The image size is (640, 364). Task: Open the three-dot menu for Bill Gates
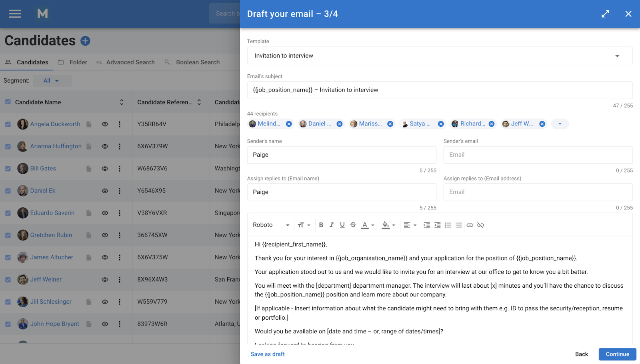[120, 168]
